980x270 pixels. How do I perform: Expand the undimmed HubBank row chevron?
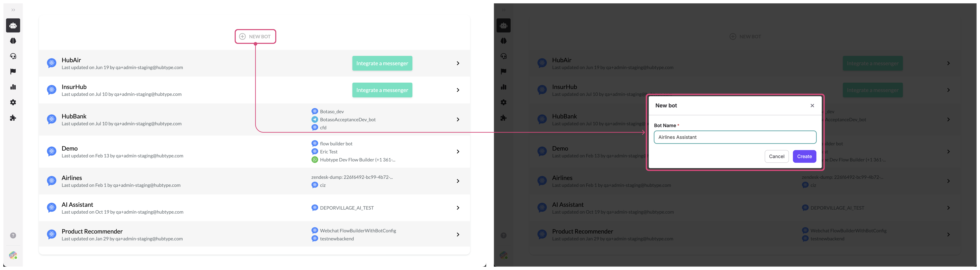pos(458,119)
